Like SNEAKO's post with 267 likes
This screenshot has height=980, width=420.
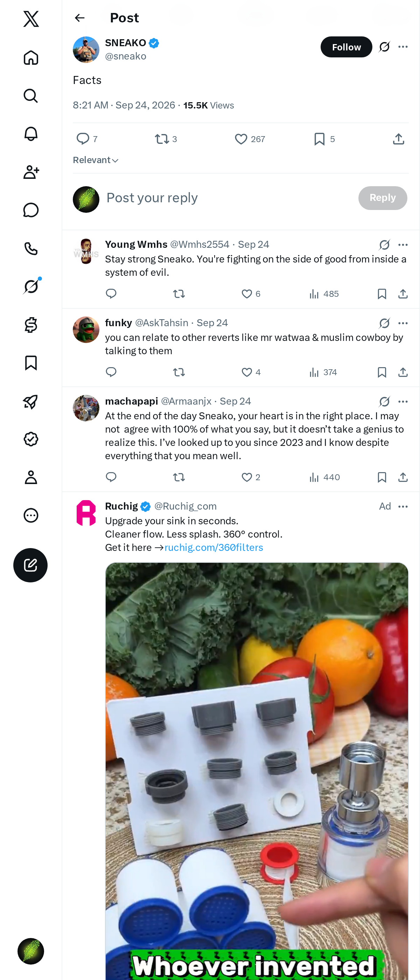coord(250,139)
